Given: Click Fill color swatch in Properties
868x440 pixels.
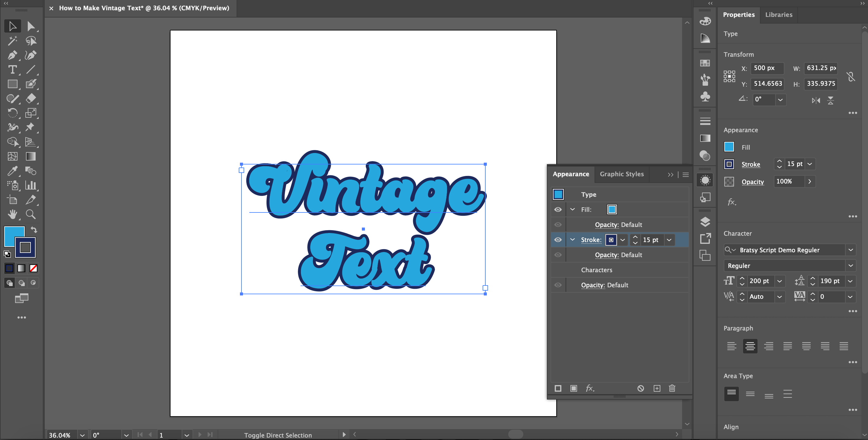Looking at the screenshot, I should point(729,147).
